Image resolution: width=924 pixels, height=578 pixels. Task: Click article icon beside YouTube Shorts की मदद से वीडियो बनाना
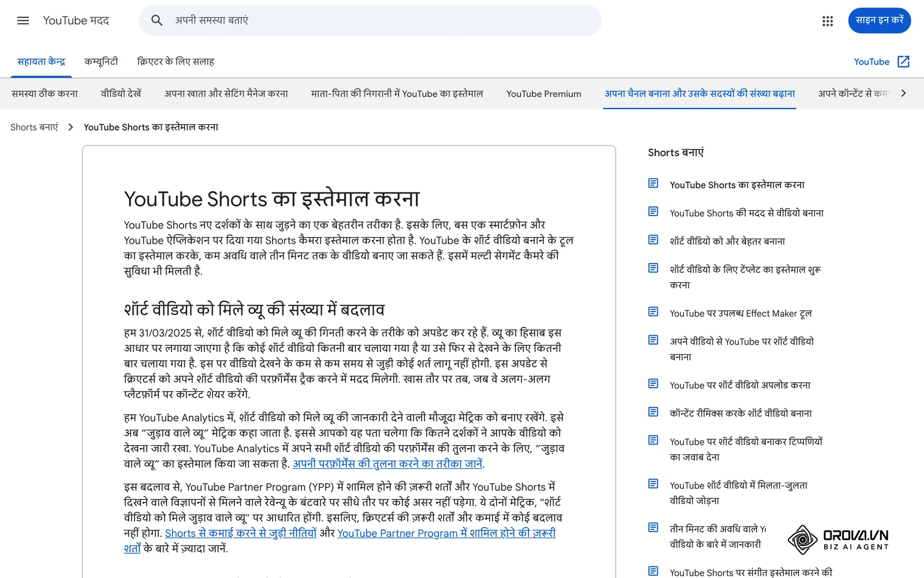653,212
